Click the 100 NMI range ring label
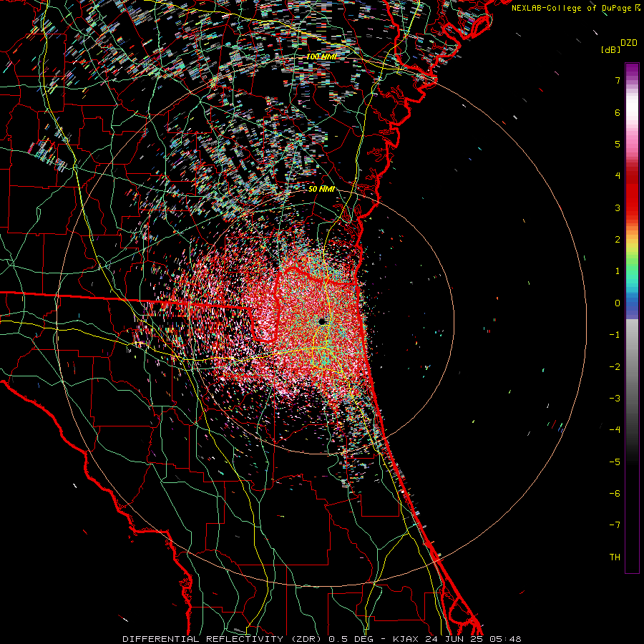 (321, 57)
